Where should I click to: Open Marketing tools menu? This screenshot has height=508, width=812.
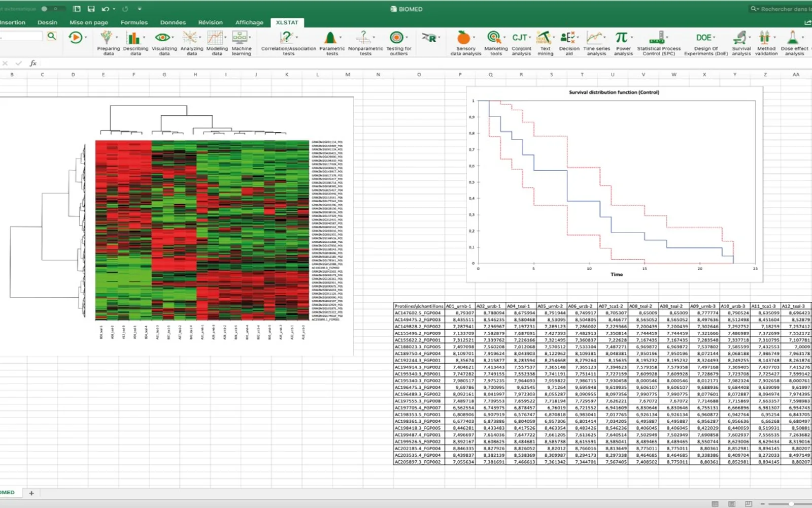pyautogui.click(x=496, y=43)
